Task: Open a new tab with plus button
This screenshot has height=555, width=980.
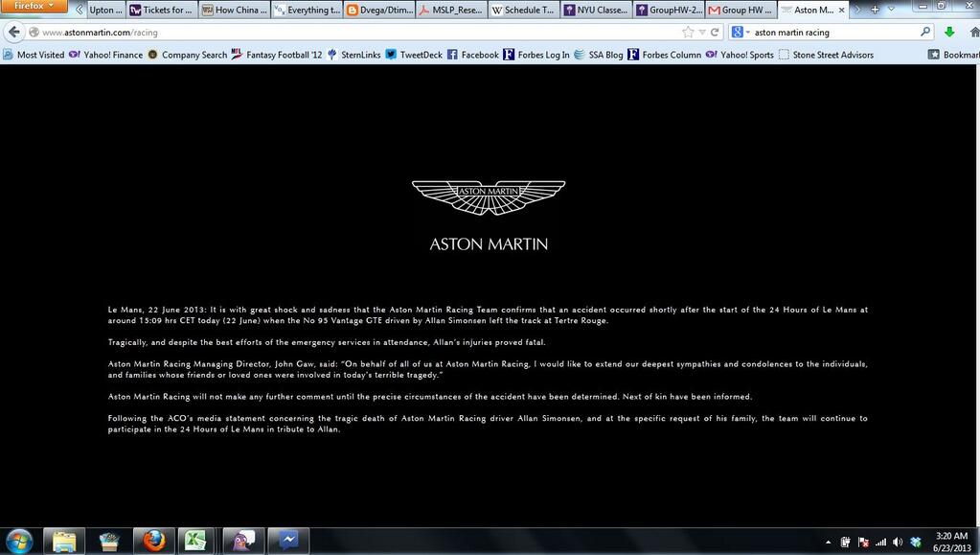Action: (875, 10)
